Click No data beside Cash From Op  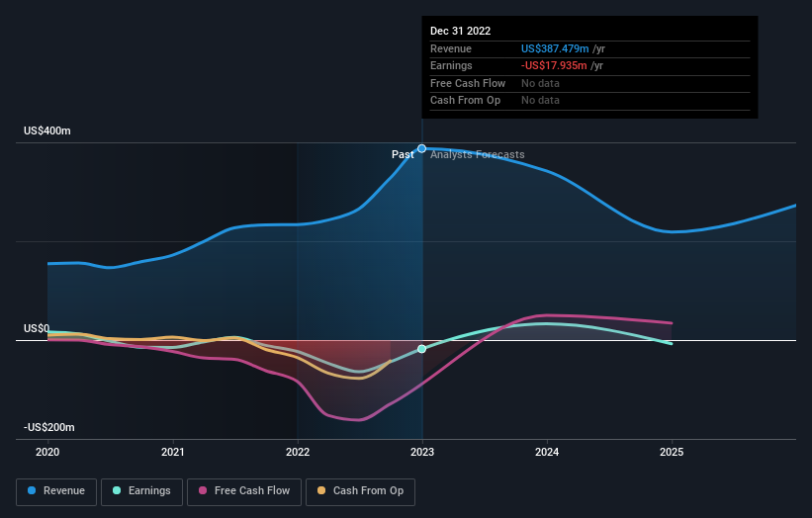[540, 101]
